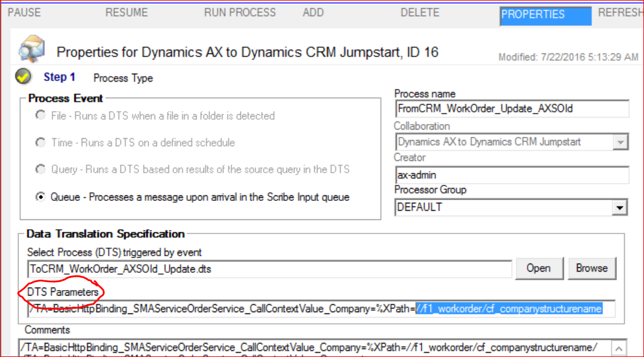Click the Process Type label
The width and height of the screenshot is (644, 357).
pyautogui.click(x=123, y=78)
